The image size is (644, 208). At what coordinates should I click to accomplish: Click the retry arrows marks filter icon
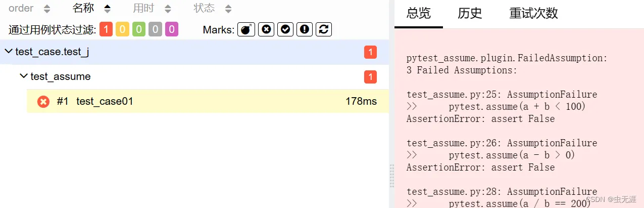pyautogui.click(x=324, y=29)
